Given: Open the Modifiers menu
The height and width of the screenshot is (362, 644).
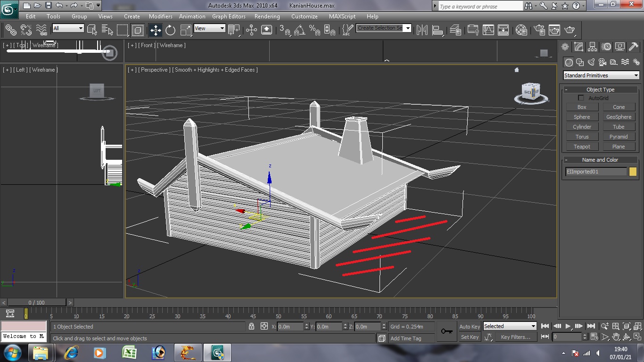Looking at the screenshot, I should (x=160, y=16).
